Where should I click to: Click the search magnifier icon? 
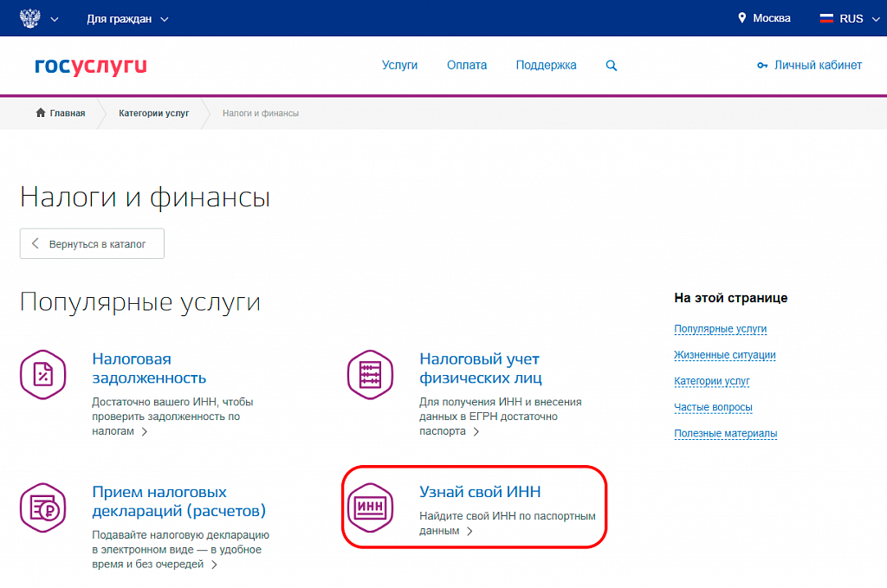click(x=611, y=66)
